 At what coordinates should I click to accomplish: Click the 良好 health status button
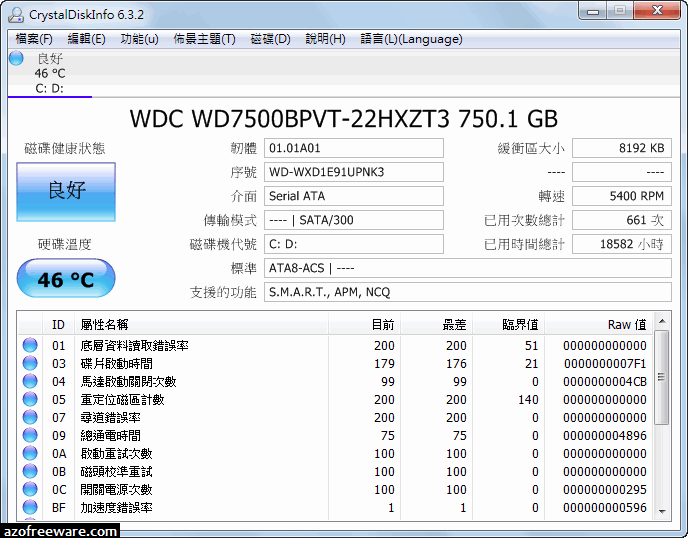point(66,192)
